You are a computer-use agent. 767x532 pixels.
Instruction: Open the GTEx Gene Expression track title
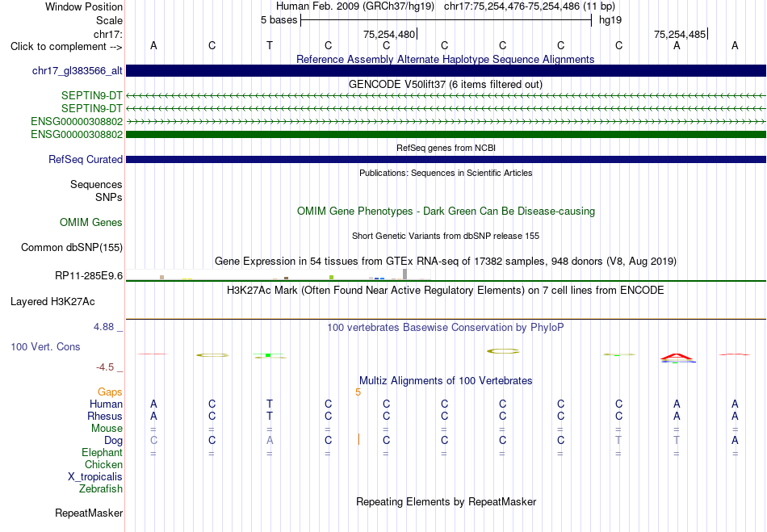click(x=446, y=261)
